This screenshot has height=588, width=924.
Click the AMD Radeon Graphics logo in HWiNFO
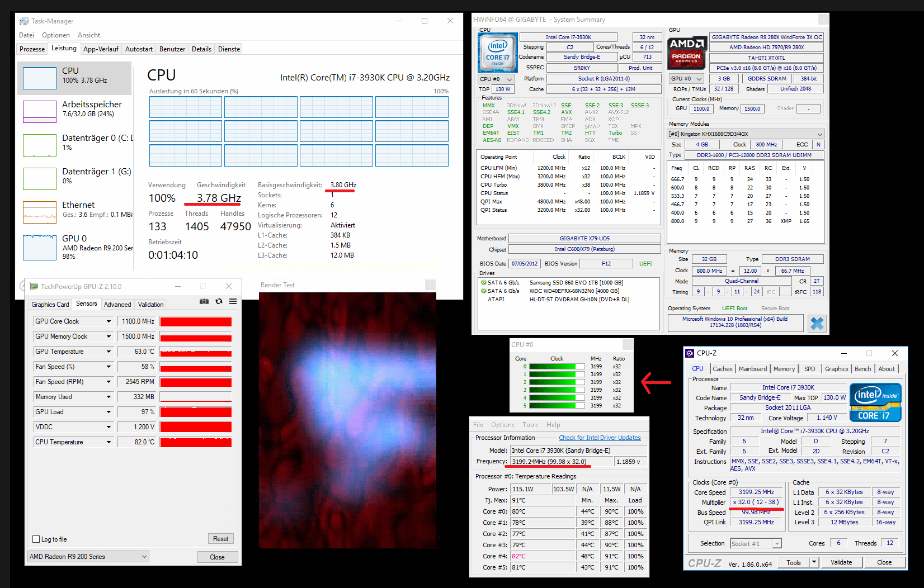point(687,53)
